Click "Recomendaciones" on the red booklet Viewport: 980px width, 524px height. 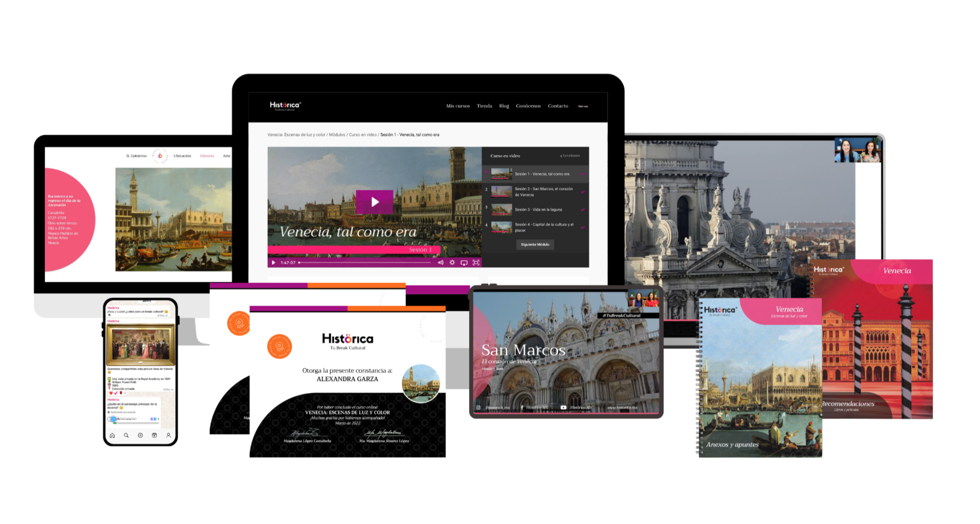pos(848,404)
